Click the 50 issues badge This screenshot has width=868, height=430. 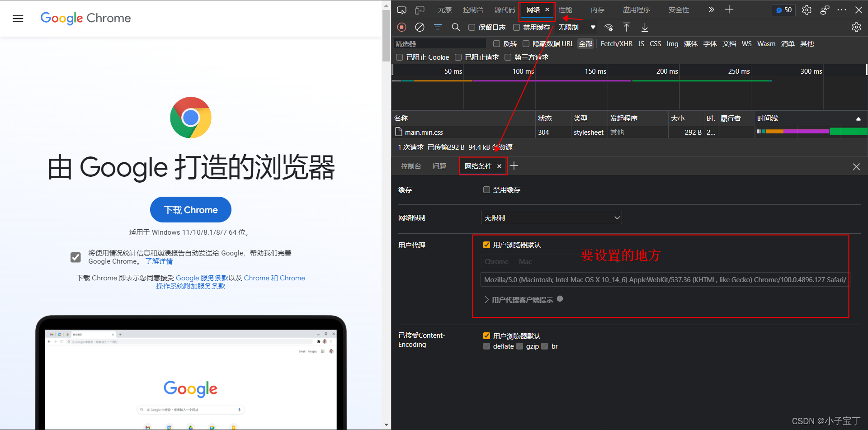coord(784,10)
